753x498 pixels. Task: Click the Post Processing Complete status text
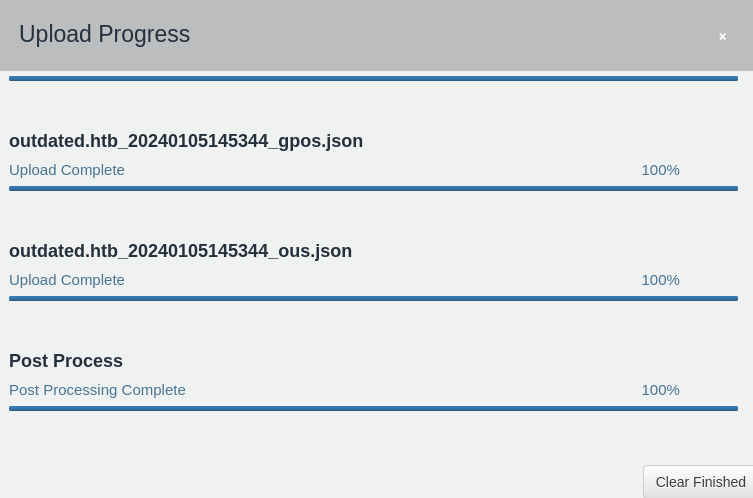point(97,390)
